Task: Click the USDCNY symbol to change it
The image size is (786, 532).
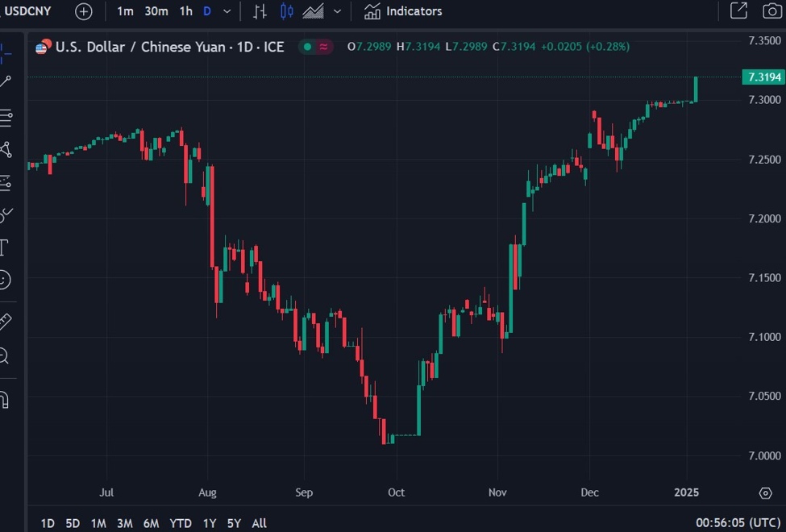Action: pyautogui.click(x=27, y=10)
